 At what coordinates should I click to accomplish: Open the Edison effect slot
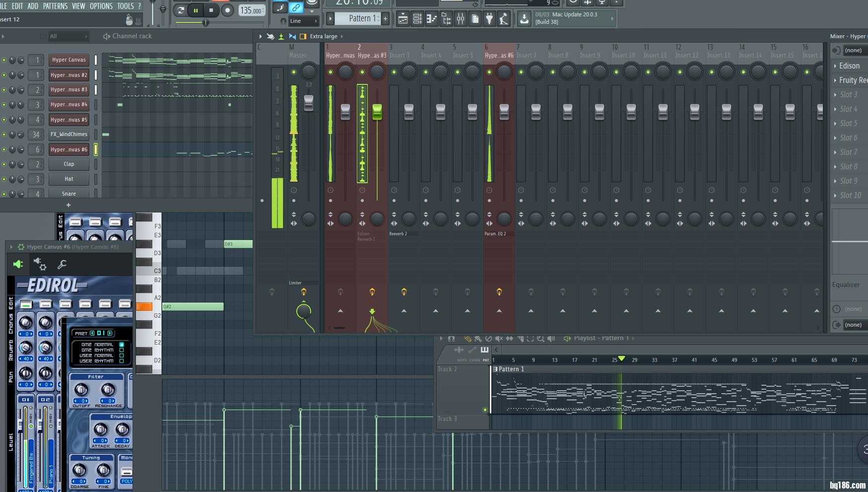coord(850,66)
